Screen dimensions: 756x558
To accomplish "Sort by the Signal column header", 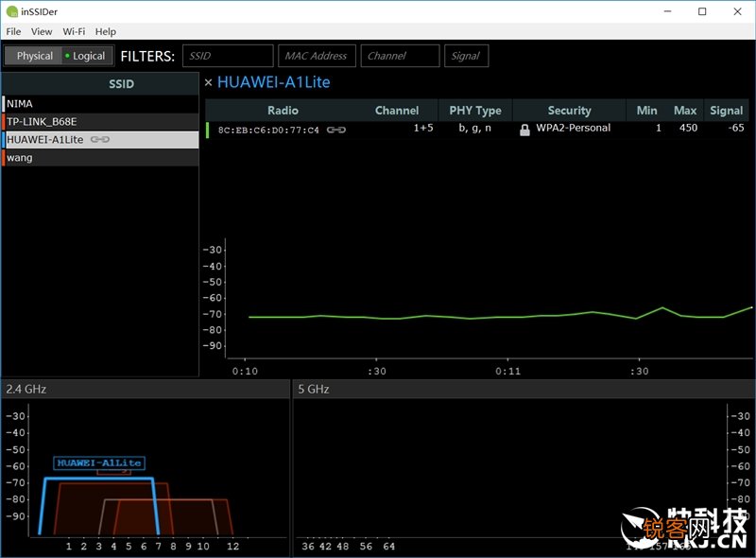I will [726, 111].
